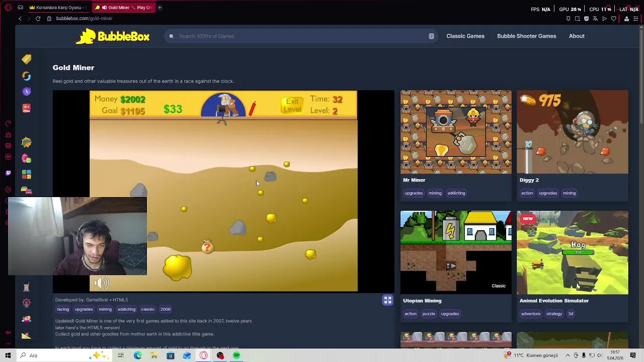Click the pin icon in browser toolbar
644x362 pixels.
(x=568, y=19)
